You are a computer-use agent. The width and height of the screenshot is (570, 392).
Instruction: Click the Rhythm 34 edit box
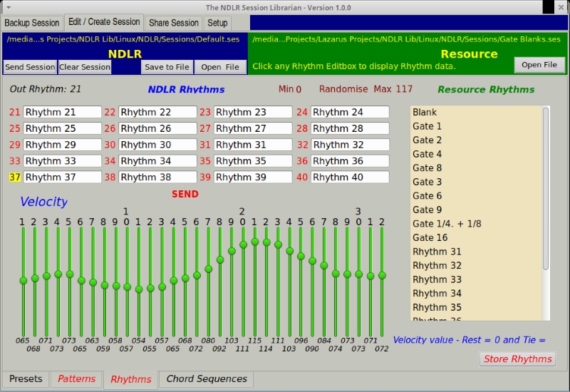click(x=157, y=161)
